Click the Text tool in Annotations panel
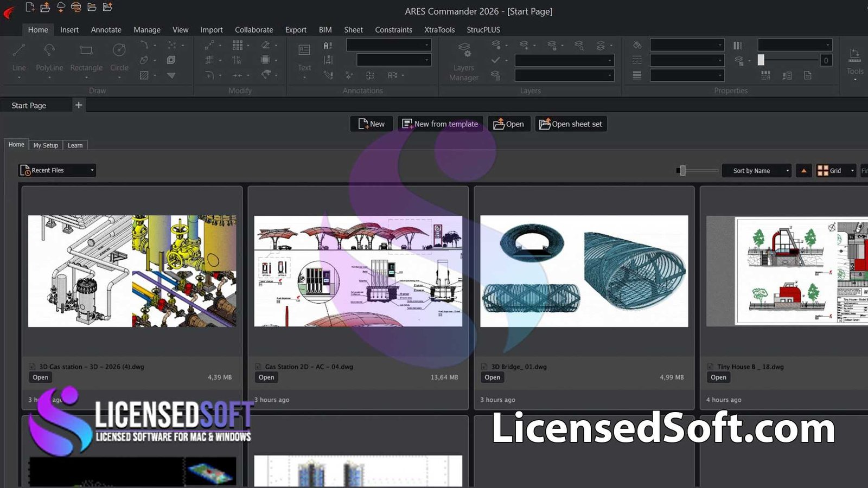The width and height of the screenshot is (868, 488). tap(304, 57)
